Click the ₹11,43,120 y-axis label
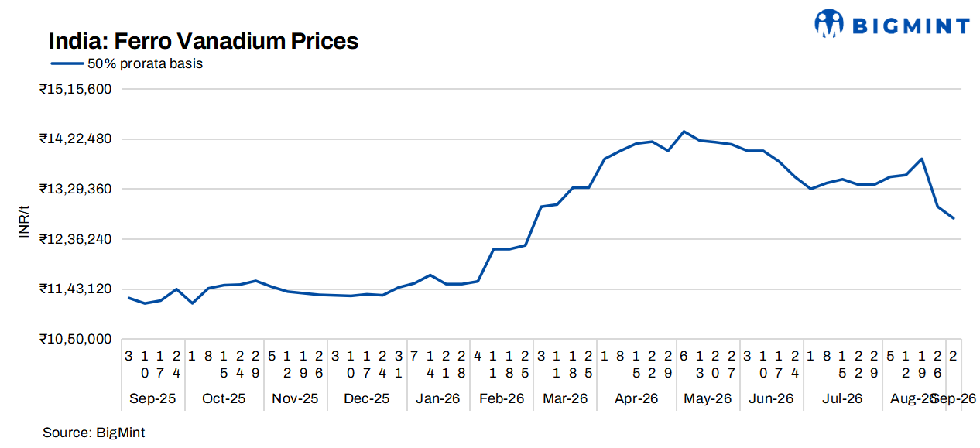This screenshot has width=980, height=448. (x=76, y=289)
